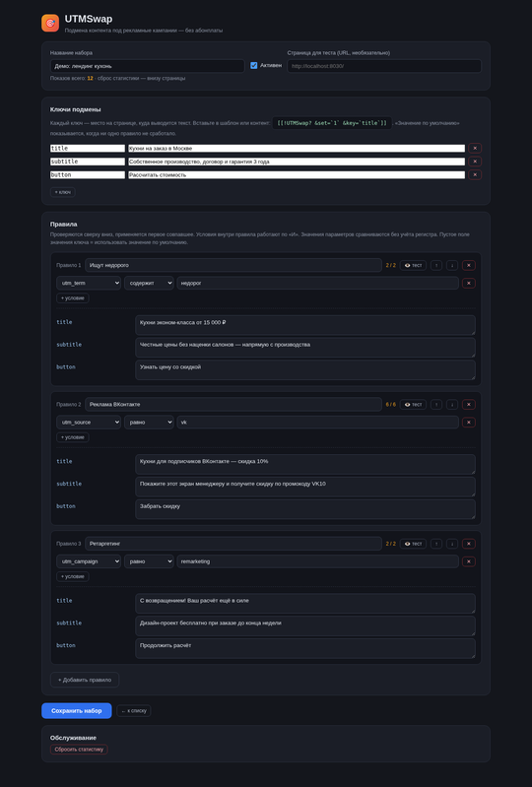Delete rule 'Ищут недорого'
Viewport: 532px width, 787px height.
click(469, 265)
